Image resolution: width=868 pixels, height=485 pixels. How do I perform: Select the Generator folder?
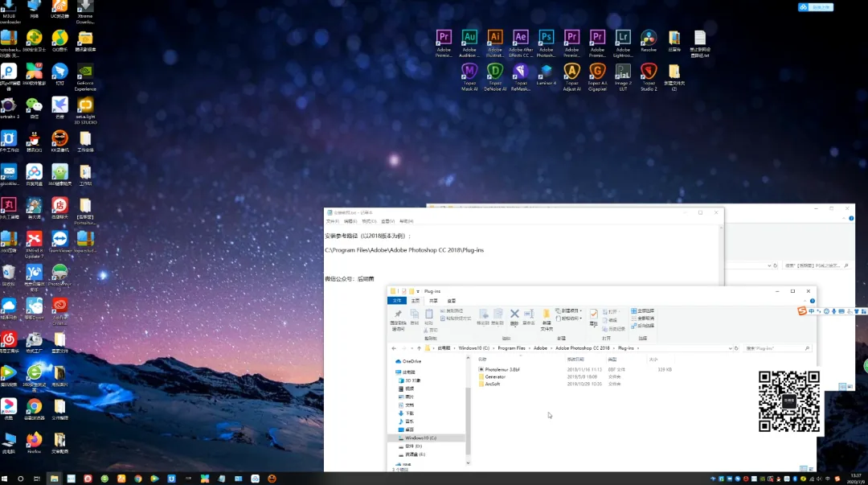[495, 376]
